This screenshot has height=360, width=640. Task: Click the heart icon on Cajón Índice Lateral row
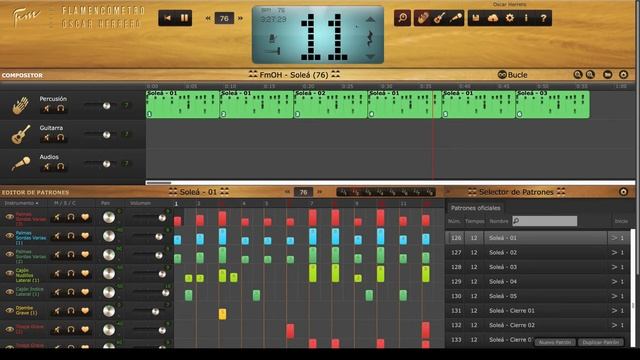click(x=85, y=292)
